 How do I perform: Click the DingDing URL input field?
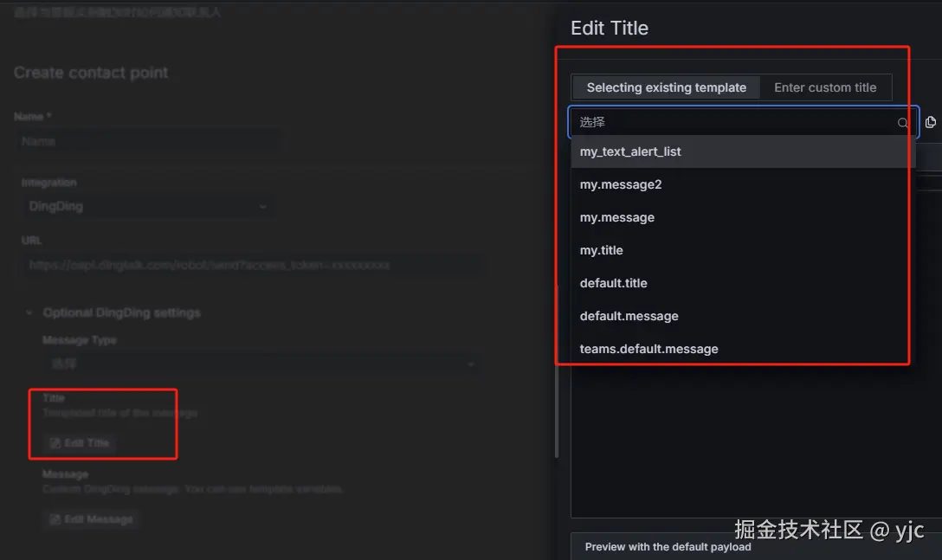pos(252,265)
